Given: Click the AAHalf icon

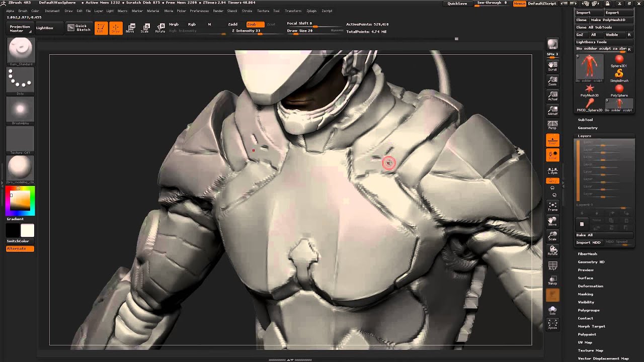Looking at the screenshot, I should (552, 110).
